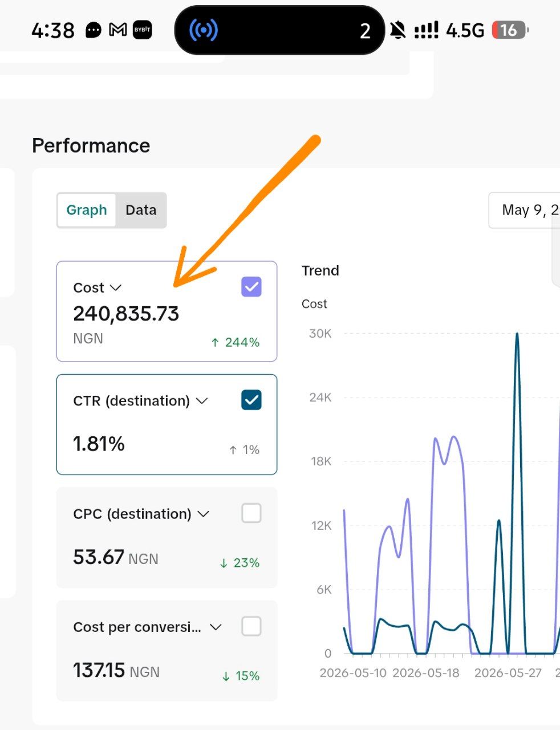Expand the Cost per conversion dropdown chevron

pos(216,627)
